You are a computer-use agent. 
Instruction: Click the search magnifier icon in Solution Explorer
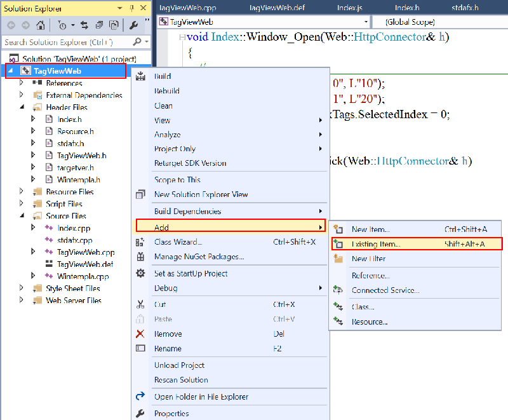[137, 42]
